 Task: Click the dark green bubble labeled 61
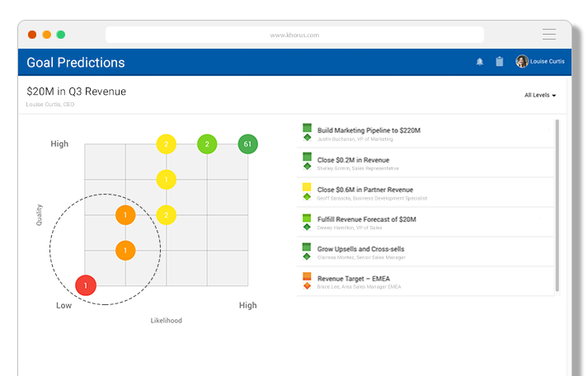pyautogui.click(x=247, y=144)
